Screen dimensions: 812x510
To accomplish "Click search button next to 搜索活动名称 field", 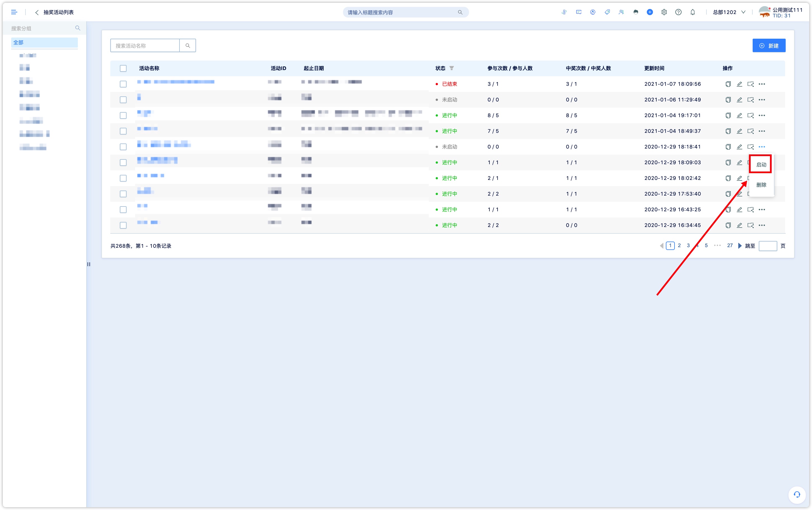I will 188,45.
